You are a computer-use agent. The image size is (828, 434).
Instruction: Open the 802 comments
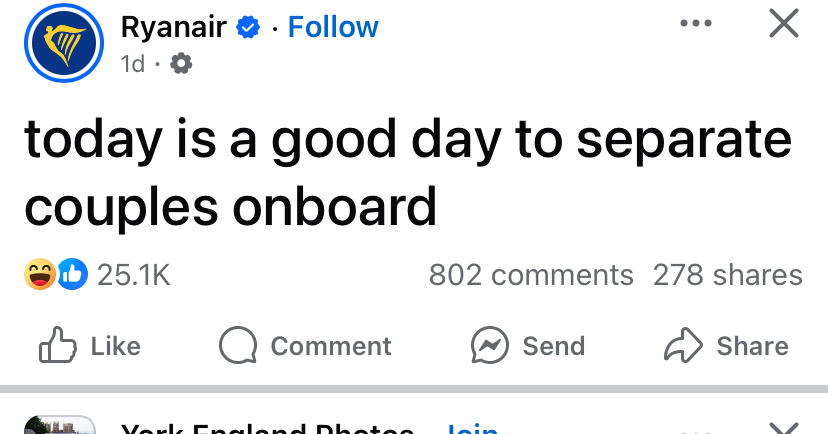531,275
